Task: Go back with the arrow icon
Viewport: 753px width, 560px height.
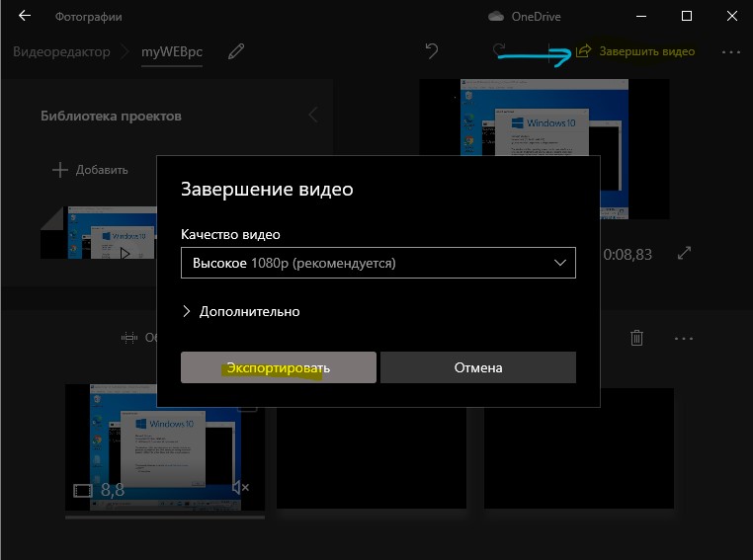Action: coord(25,16)
